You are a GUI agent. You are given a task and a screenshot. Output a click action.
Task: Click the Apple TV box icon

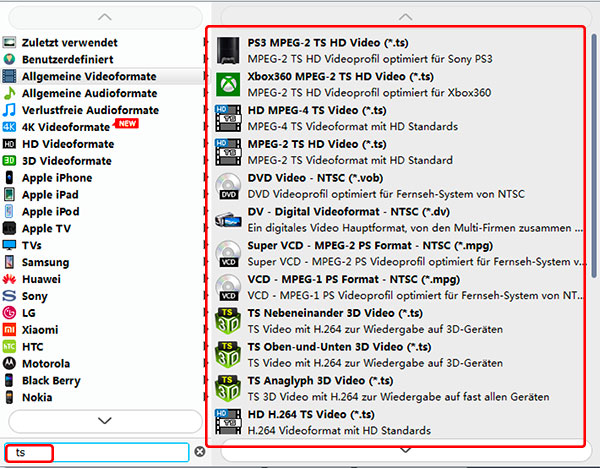9,228
